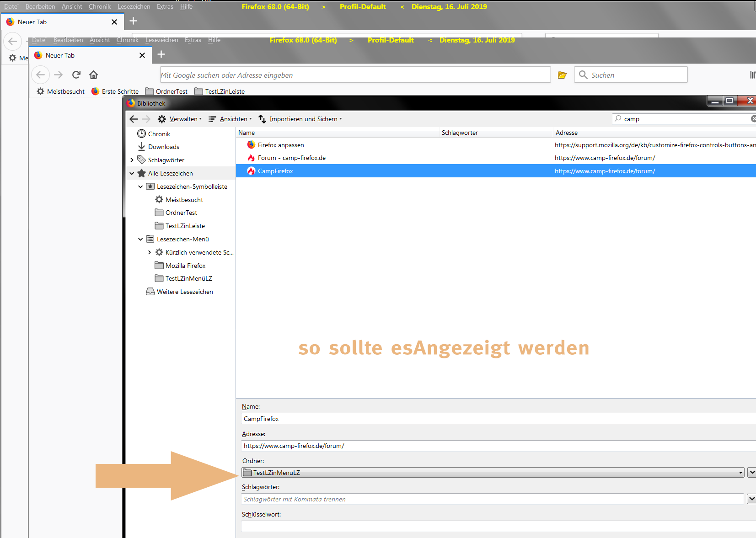The image size is (756, 538).
Task: Open a new tab in the front Firefox window
Action: pyautogui.click(x=161, y=54)
